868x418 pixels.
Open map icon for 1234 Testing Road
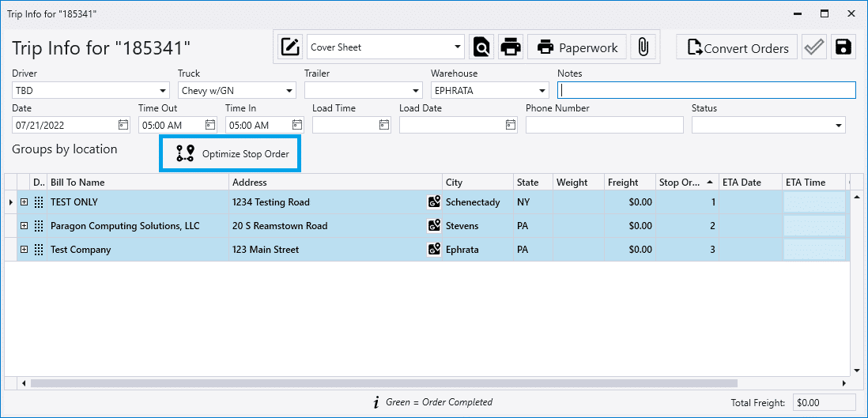tap(433, 202)
